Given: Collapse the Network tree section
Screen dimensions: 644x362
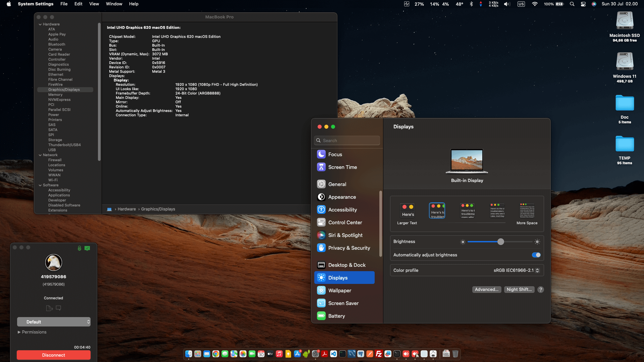Looking at the screenshot, I should (40, 155).
